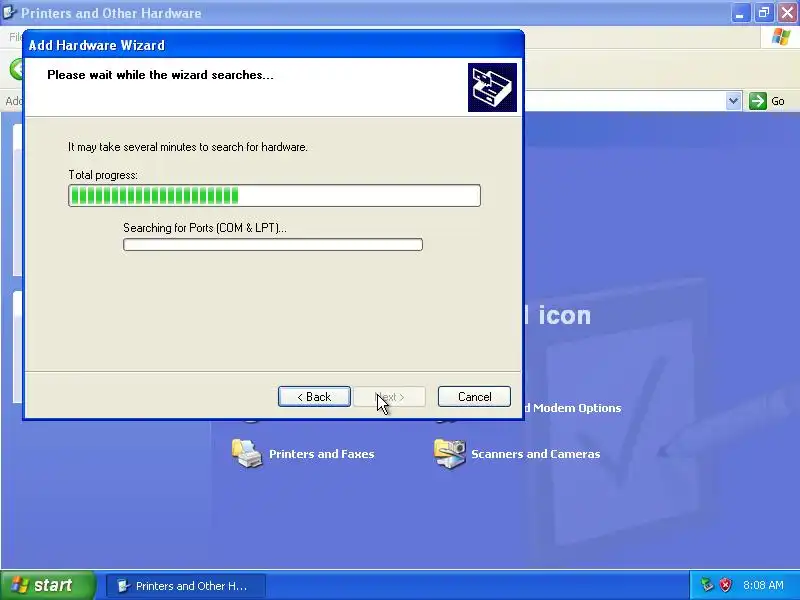The image size is (800, 600).
Task: Open Scanners and Cameras link
Action: tap(535, 454)
